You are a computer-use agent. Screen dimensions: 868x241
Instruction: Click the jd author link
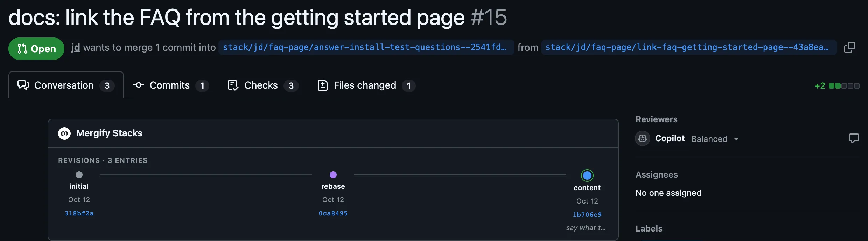click(76, 47)
